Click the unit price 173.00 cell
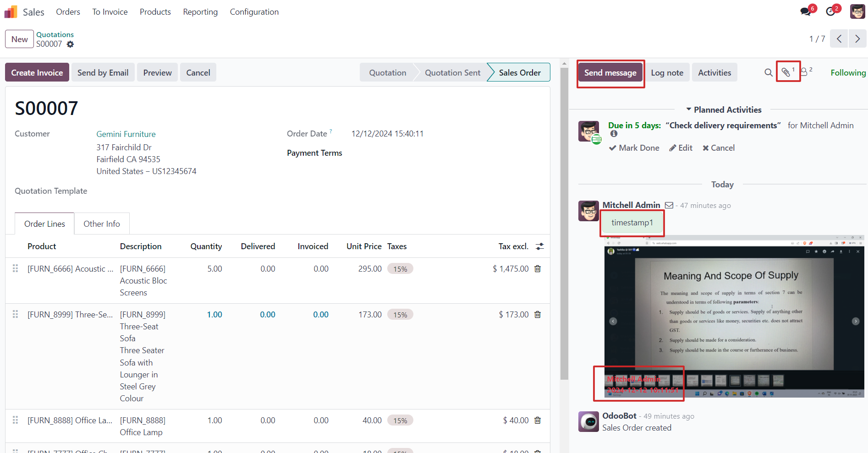This screenshot has height=453, width=868. click(370, 315)
